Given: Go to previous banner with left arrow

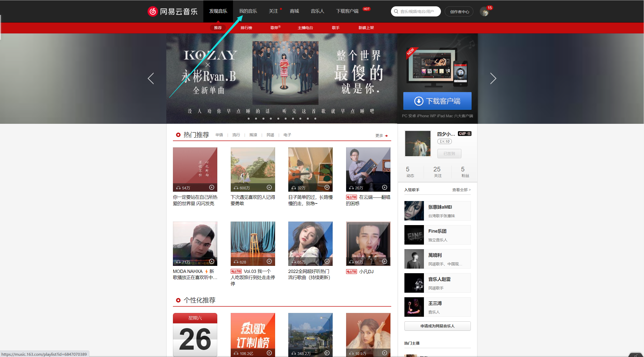Looking at the screenshot, I should point(151,78).
